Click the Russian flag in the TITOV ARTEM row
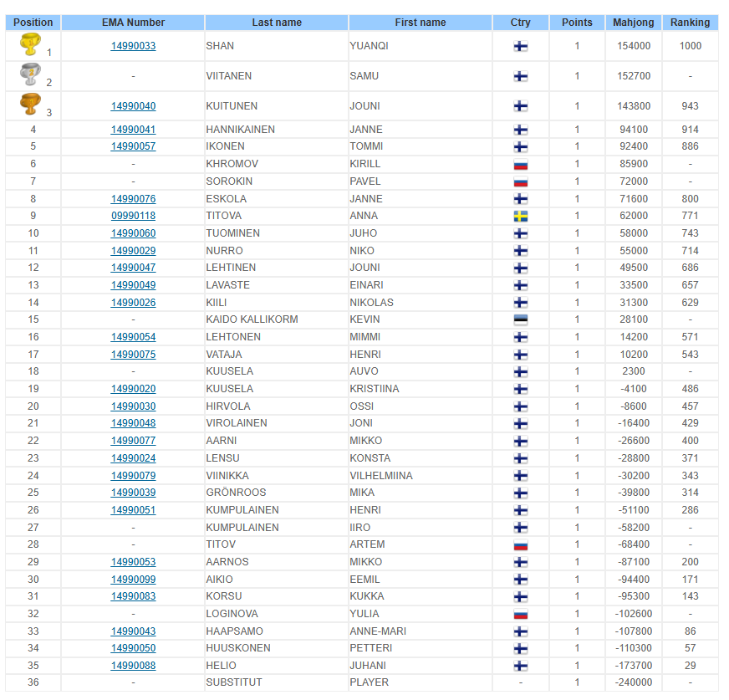 [x=520, y=544]
